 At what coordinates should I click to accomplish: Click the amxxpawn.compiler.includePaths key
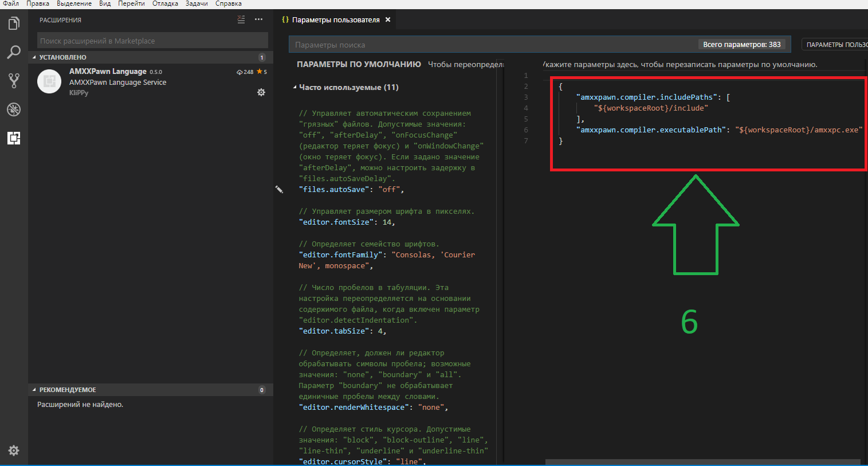(x=647, y=97)
